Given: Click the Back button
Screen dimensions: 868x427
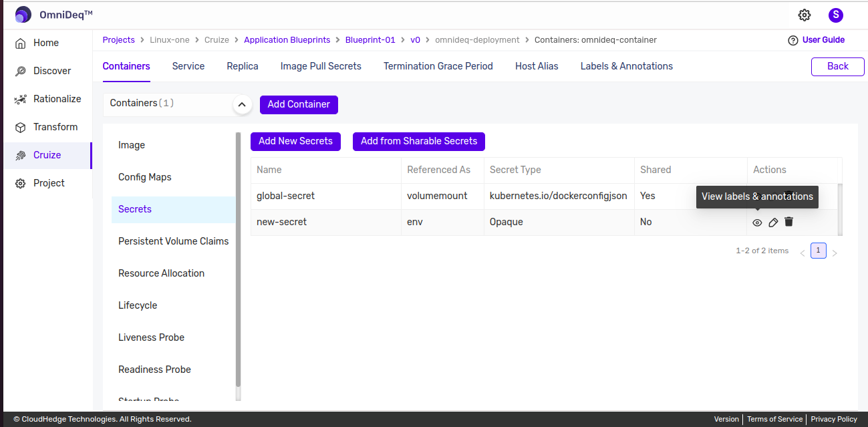Looking at the screenshot, I should [x=837, y=66].
